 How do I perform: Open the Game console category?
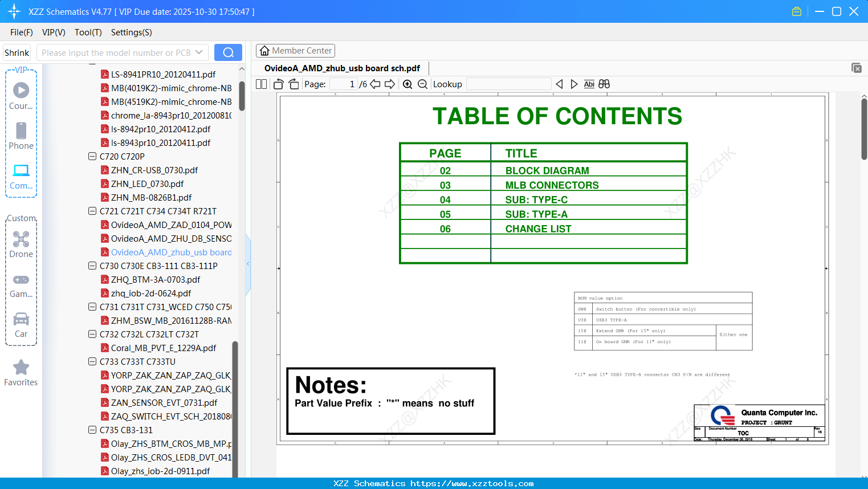(x=21, y=285)
